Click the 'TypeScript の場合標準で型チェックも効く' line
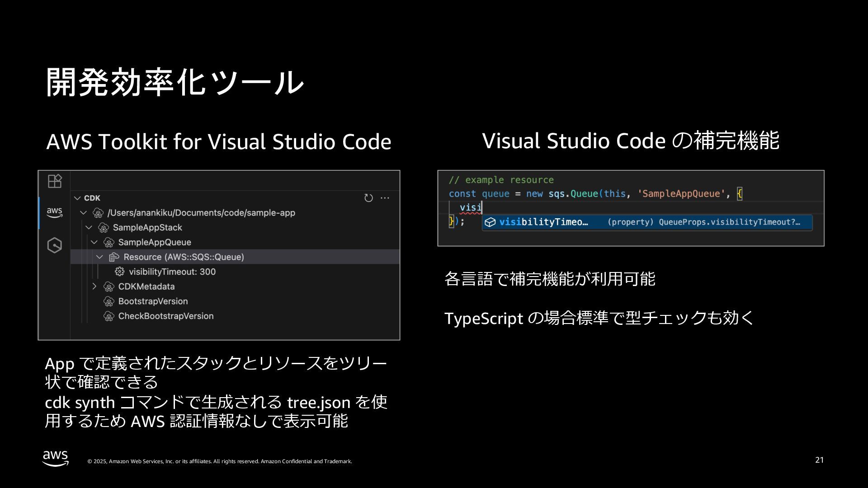868x488 pixels. (599, 318)
